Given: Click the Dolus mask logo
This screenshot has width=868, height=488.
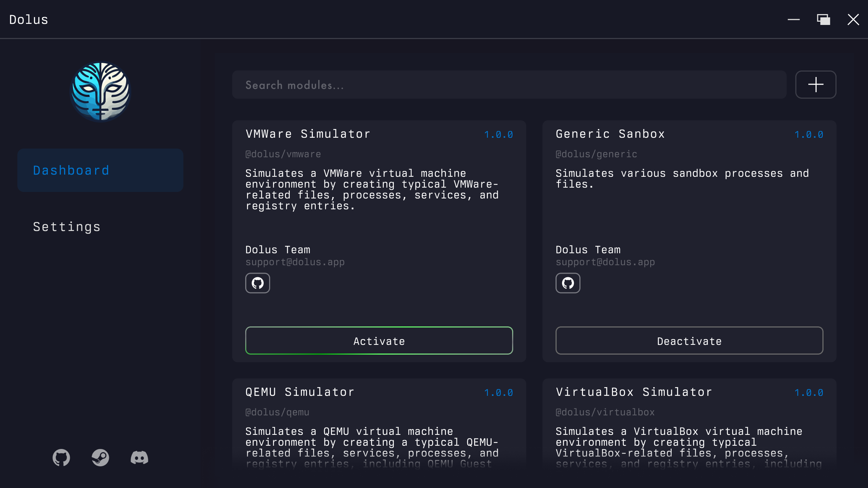Looking at the screenshot, I should tap(101, 91).
